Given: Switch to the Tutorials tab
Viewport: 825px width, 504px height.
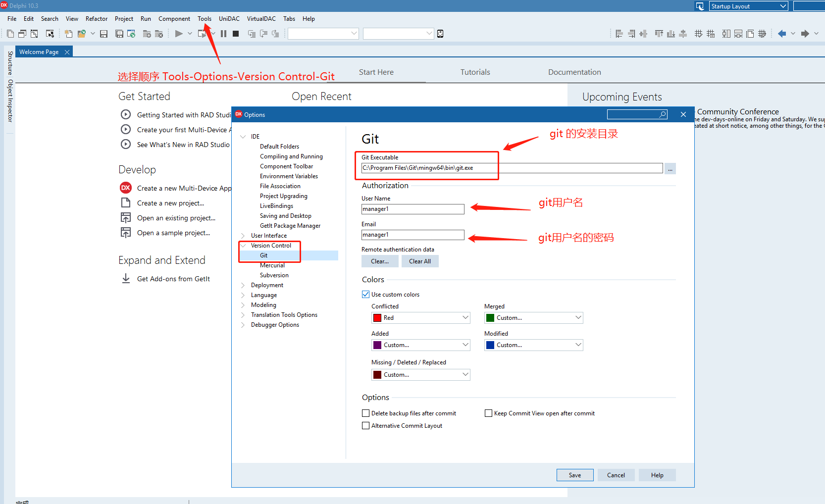Looking at the screenshot, I should (x=475, y=72).
